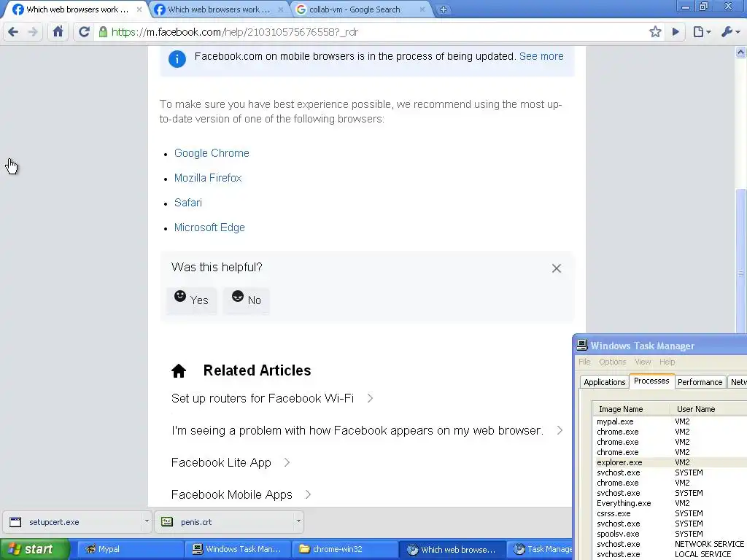Screen dimensions: 747x560
Task: Expand .crt download options arrow
Action: tap(298, 521)
